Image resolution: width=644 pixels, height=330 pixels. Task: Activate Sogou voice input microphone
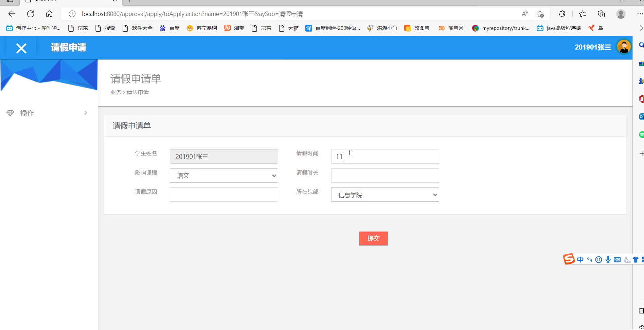pyautogui.click(x=608, y=260)
